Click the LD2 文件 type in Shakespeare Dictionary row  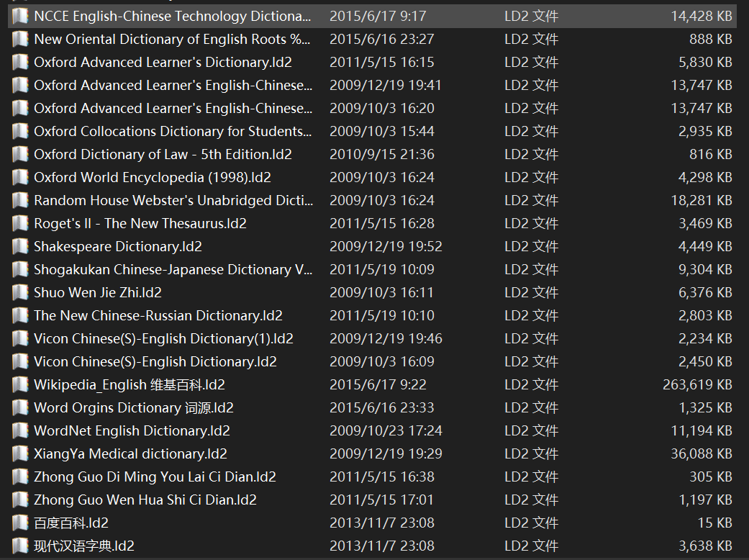pos(531,247)
